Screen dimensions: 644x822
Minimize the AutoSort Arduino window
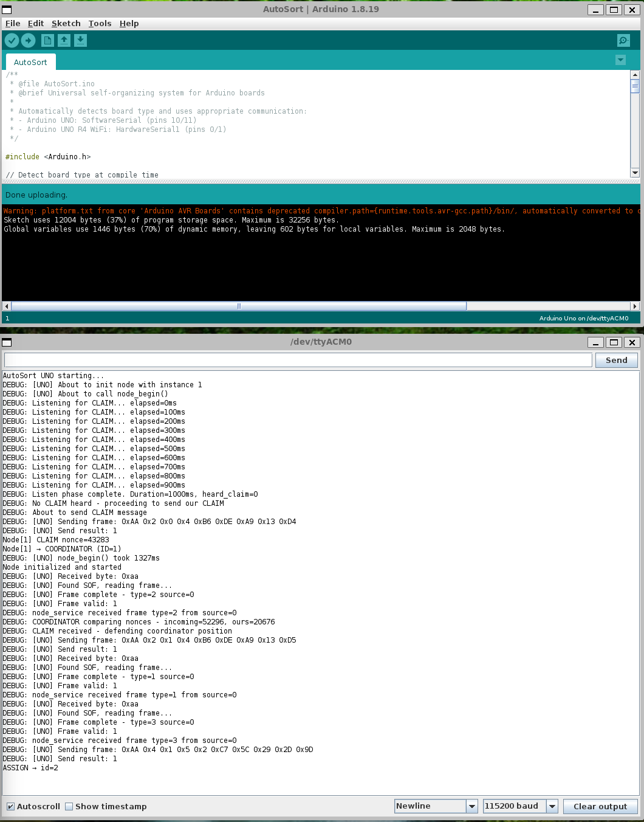pos(596,10)
